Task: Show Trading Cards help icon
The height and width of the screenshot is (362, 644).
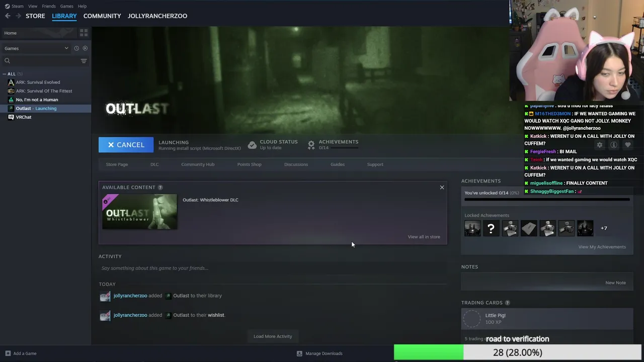Action: coord(507,303)
